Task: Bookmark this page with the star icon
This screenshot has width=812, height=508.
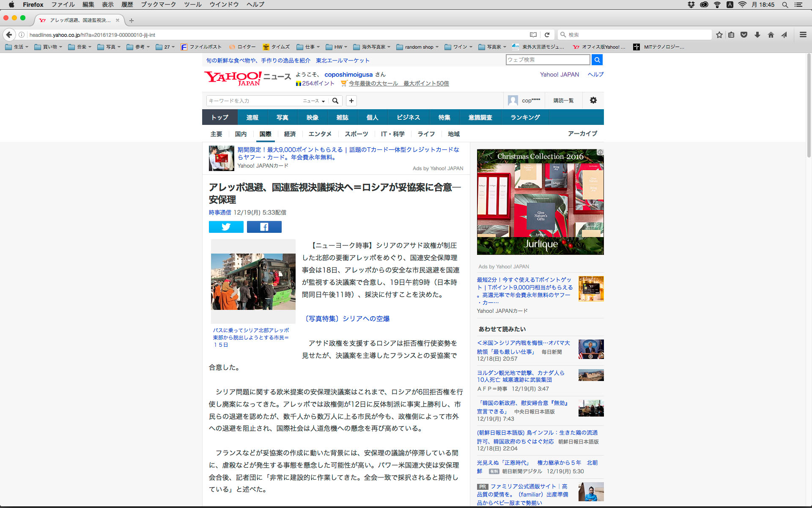Action: click(719, 35)
